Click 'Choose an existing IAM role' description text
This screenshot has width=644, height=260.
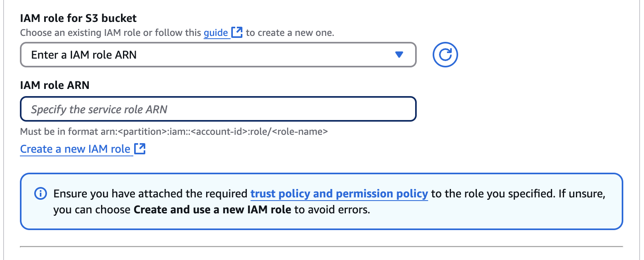pyautogui.click(x=111, y=33)
